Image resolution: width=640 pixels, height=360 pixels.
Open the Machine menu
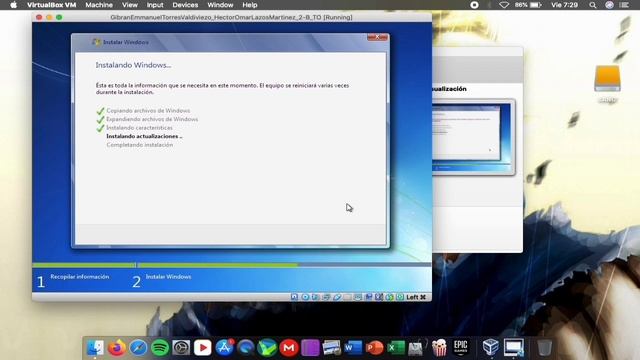click(x=99, y=5)
